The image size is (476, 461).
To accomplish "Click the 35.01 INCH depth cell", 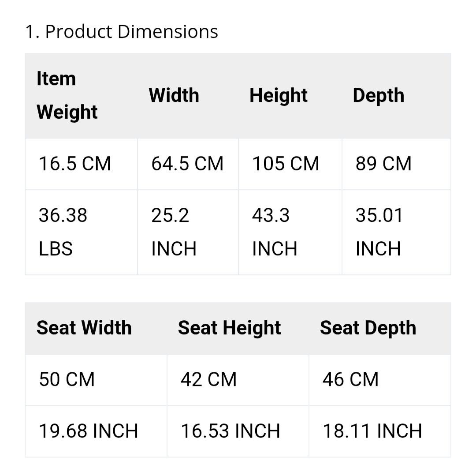I will point(379,232).
